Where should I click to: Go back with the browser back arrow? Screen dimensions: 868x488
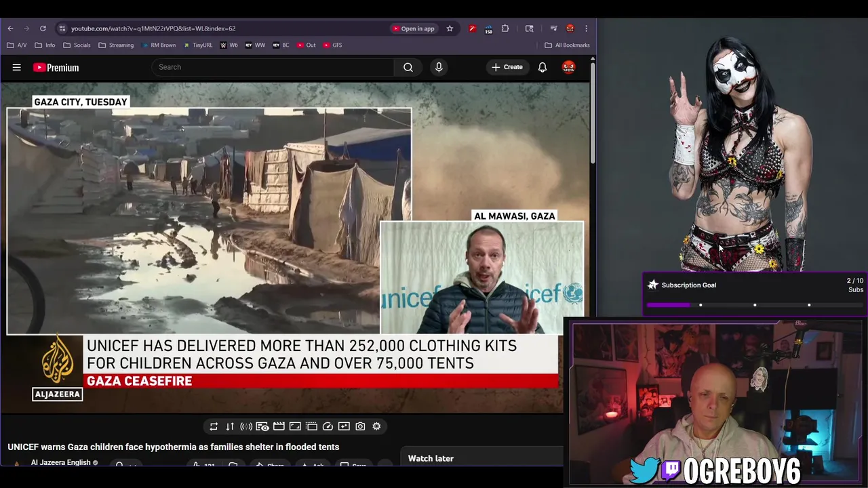[x=10, y=28]
